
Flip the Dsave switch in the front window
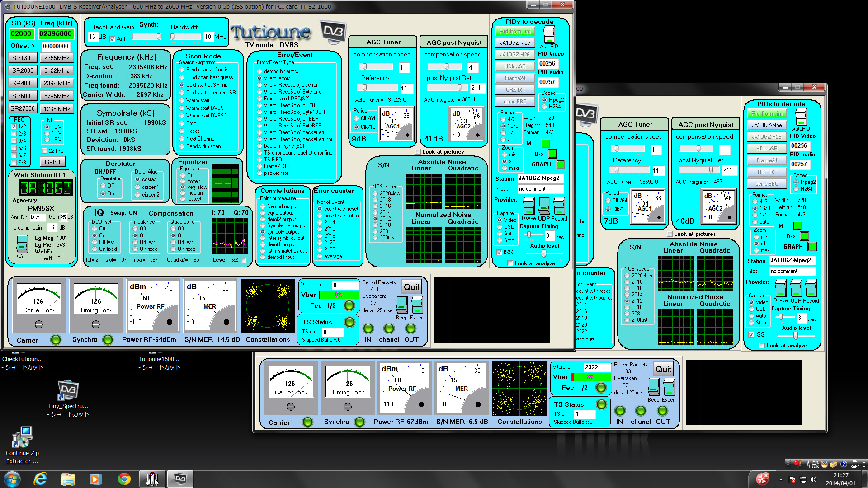(x=528, y=206)
